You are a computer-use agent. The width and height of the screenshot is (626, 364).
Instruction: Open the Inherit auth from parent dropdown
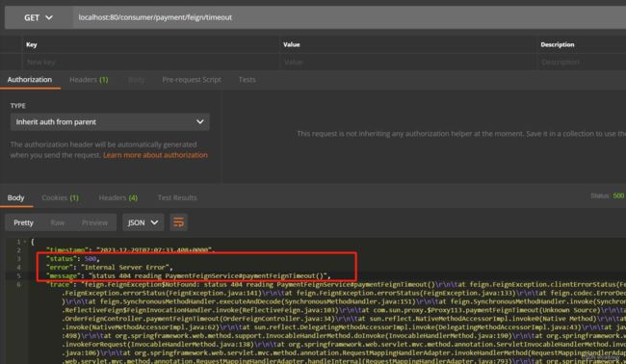coord(110,121)
